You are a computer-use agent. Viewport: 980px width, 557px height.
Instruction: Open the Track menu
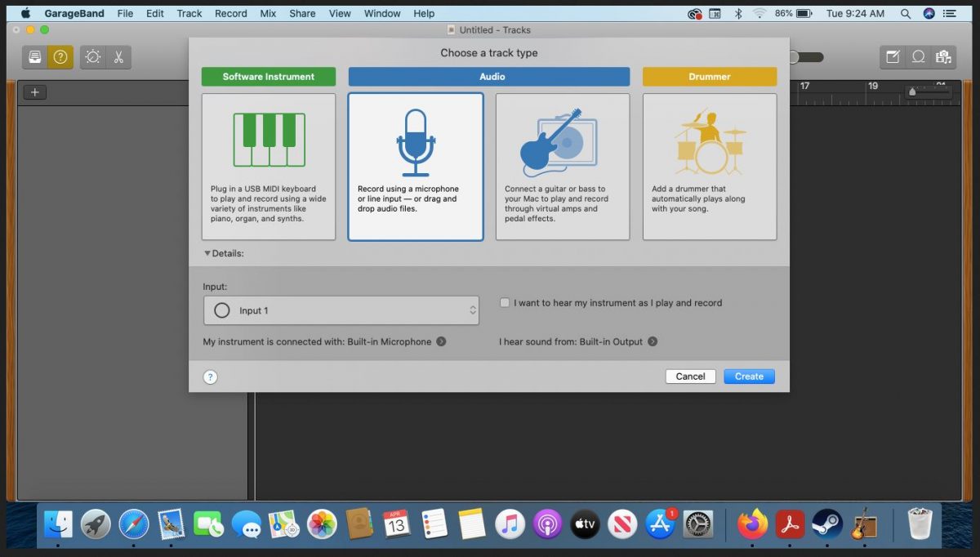(x=189, y=13)
